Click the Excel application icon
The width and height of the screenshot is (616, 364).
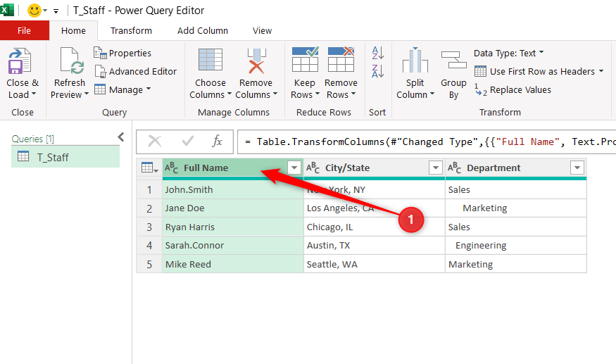pyautogui.click(x=7, y=10)
